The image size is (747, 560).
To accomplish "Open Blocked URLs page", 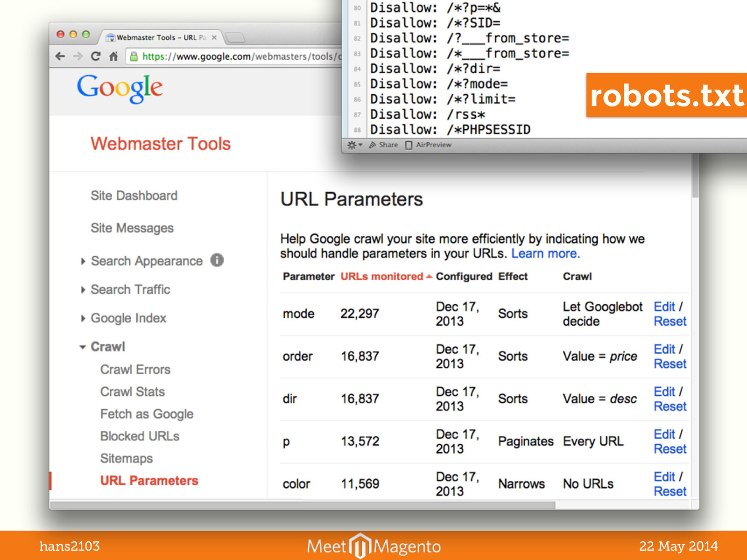I will point(140,436).
